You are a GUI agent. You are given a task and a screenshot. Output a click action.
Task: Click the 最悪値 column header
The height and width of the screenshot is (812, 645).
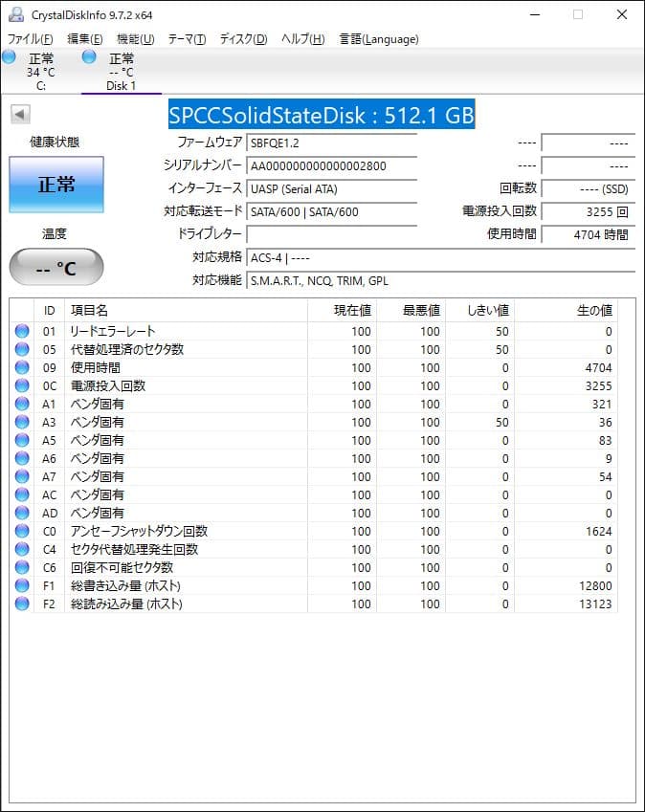coord(411,310)
